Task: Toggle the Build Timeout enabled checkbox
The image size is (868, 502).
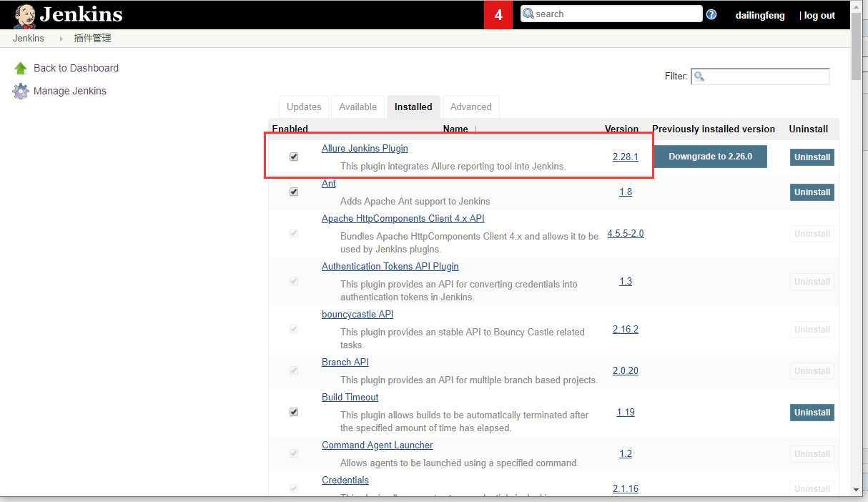Action: point(293,412)
